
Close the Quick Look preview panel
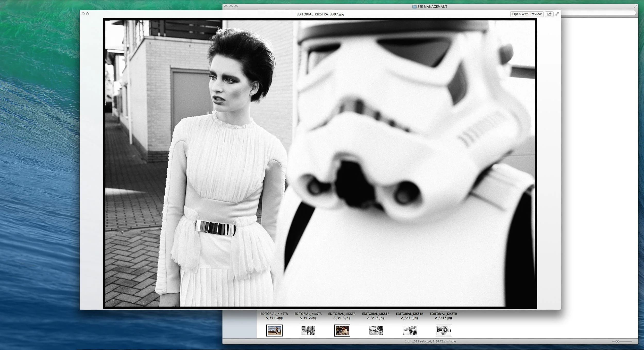coord(83,14)
